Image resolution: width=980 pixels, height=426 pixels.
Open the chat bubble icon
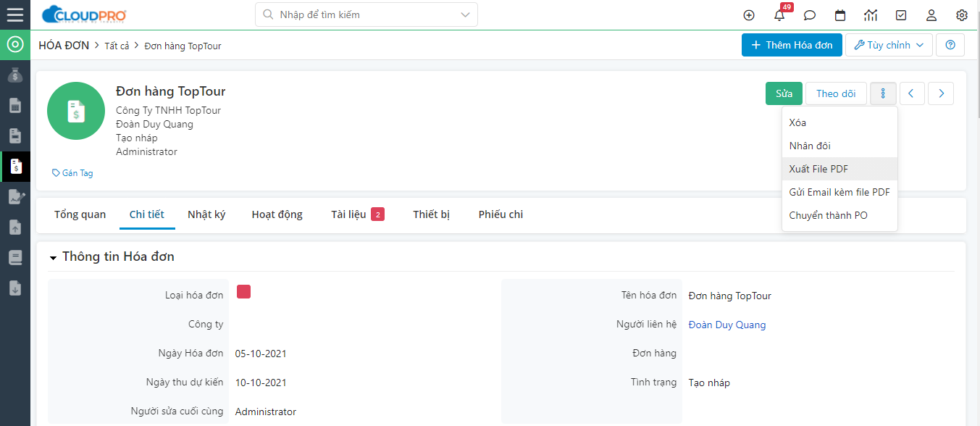(810, 15)
